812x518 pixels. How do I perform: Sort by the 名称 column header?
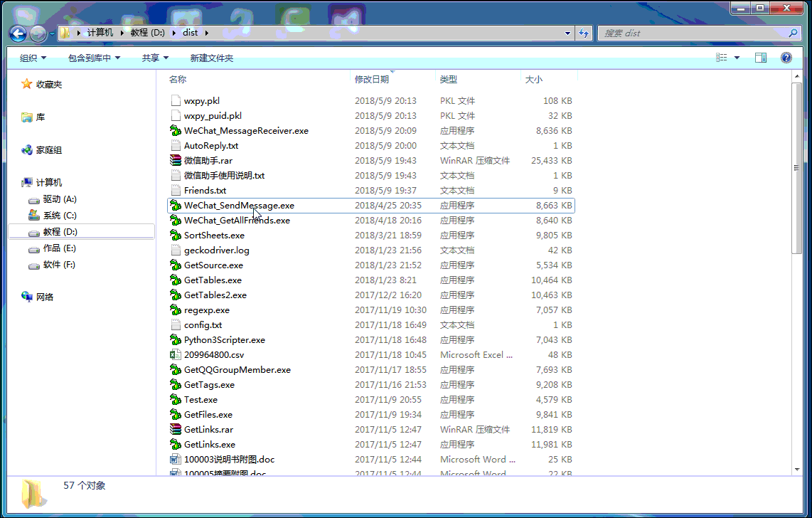pyautogui.click(x=178, y=79)
